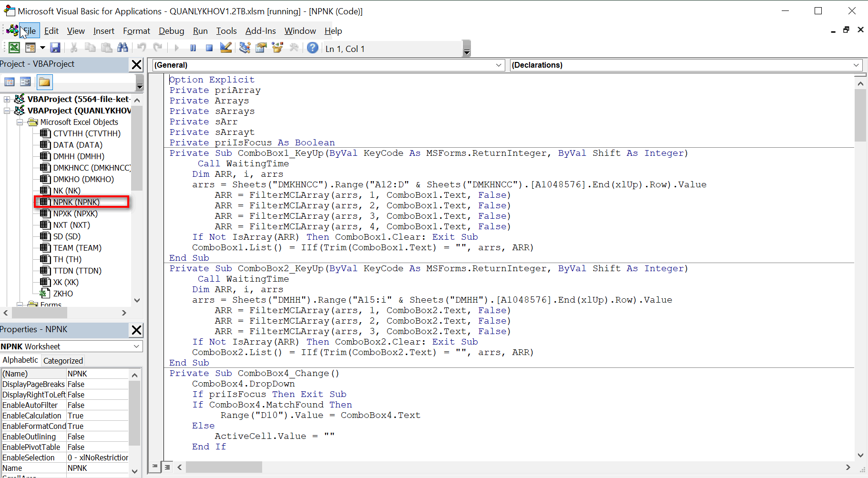Screen dimensions: 868x478
Task: Open the File menu
Action: [29, 31]
